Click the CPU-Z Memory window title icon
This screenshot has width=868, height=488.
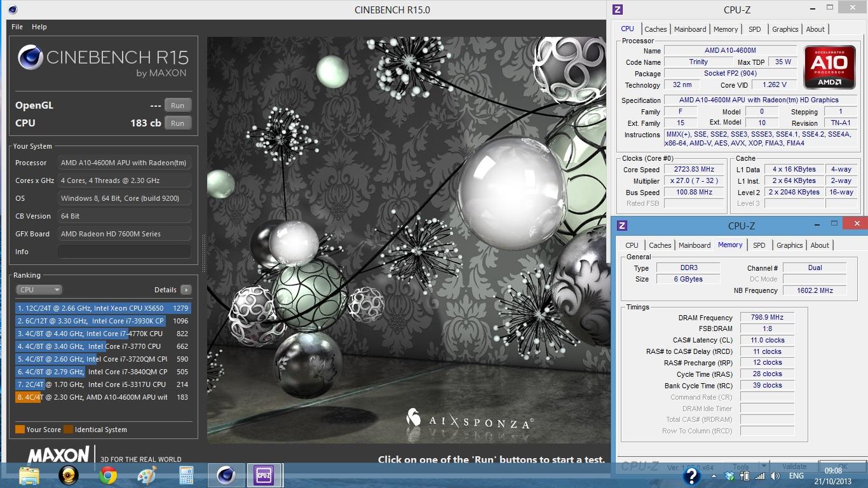pos(622,226)
